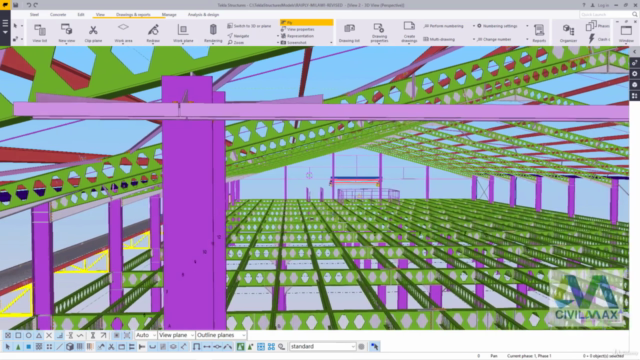Open the Phase manager
This screenshot has height=360, width=640.
(597, 26)
